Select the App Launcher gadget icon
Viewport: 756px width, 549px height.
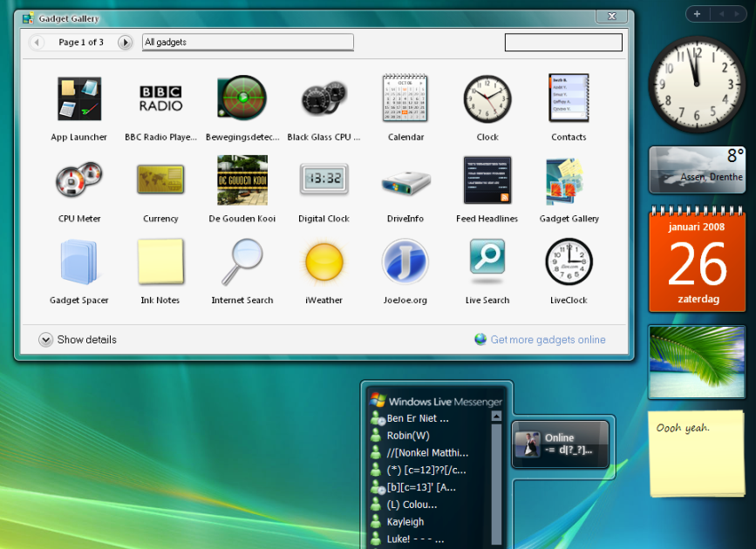click(79, 98)
